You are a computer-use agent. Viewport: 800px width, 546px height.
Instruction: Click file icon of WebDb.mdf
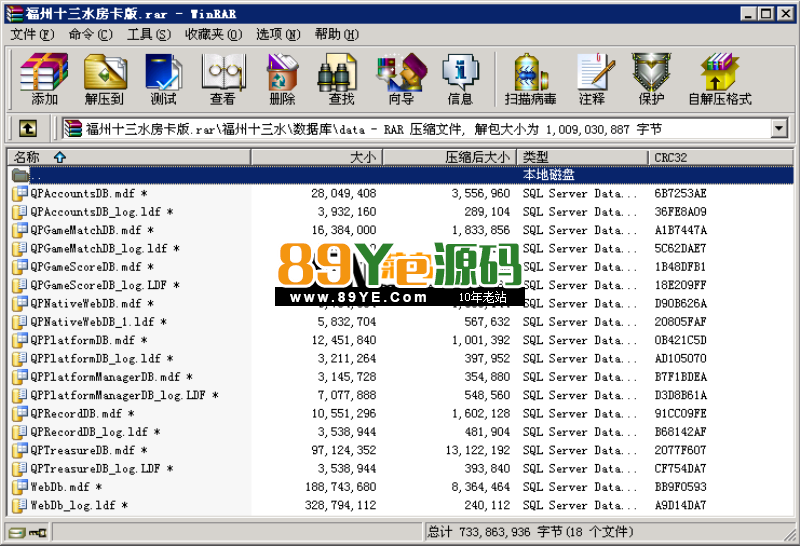coord(20,487)
